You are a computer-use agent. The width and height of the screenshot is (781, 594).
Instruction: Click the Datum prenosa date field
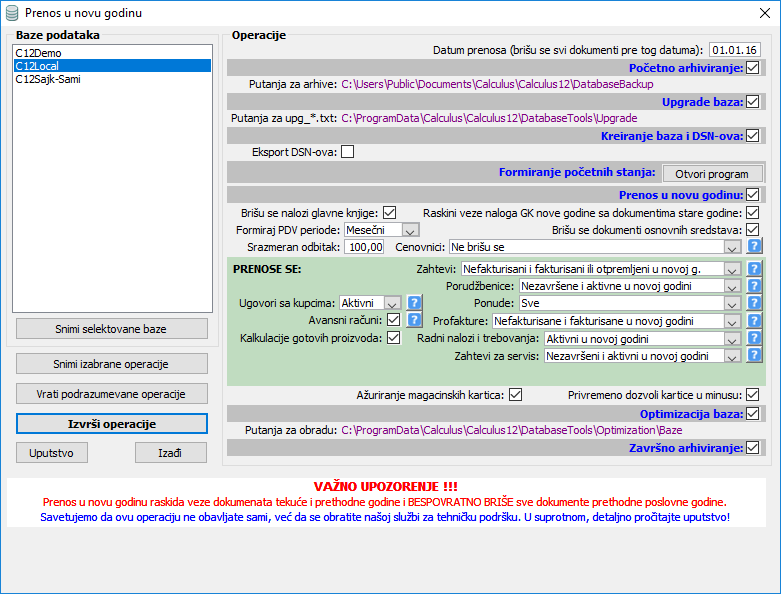735,50
